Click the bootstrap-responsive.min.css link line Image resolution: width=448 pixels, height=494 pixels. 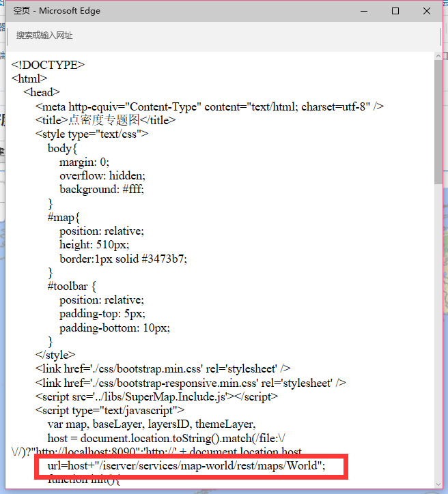coord(191,383)
